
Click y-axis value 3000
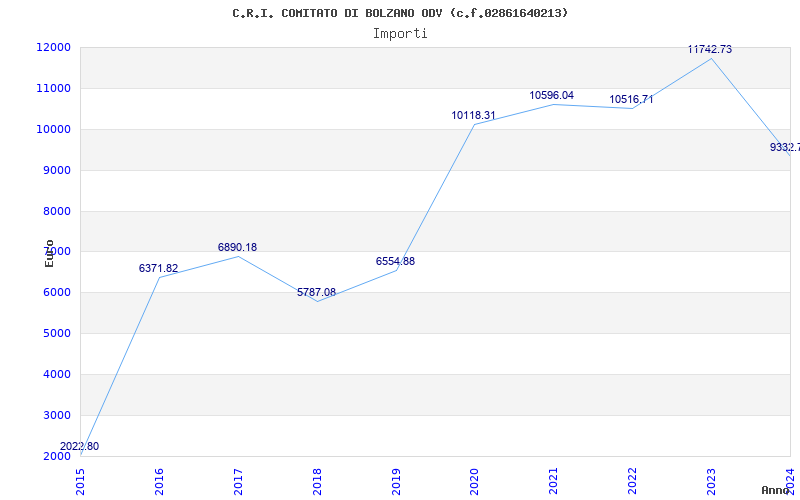(56, 415)
